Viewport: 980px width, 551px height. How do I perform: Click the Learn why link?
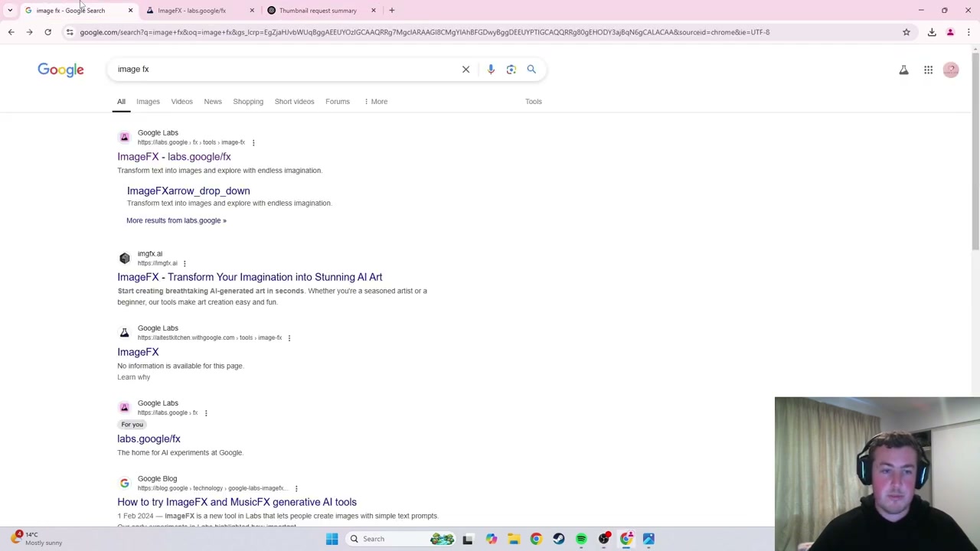click(133, 377)
